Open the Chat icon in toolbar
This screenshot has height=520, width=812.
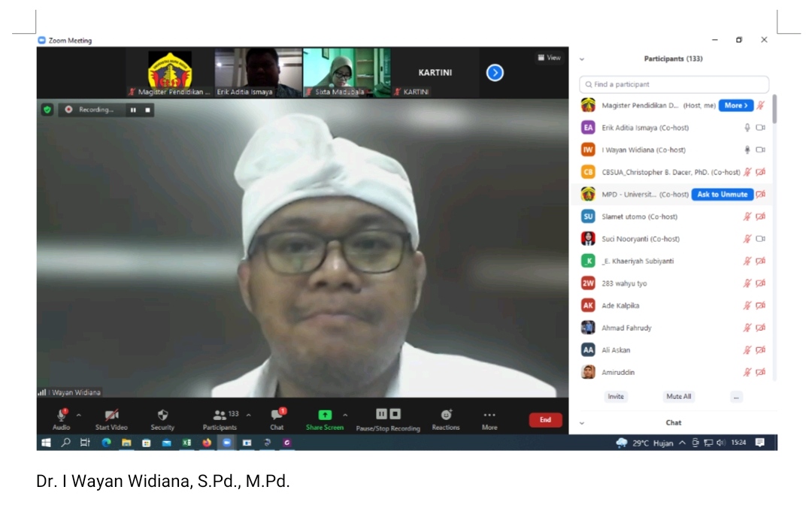277,415
